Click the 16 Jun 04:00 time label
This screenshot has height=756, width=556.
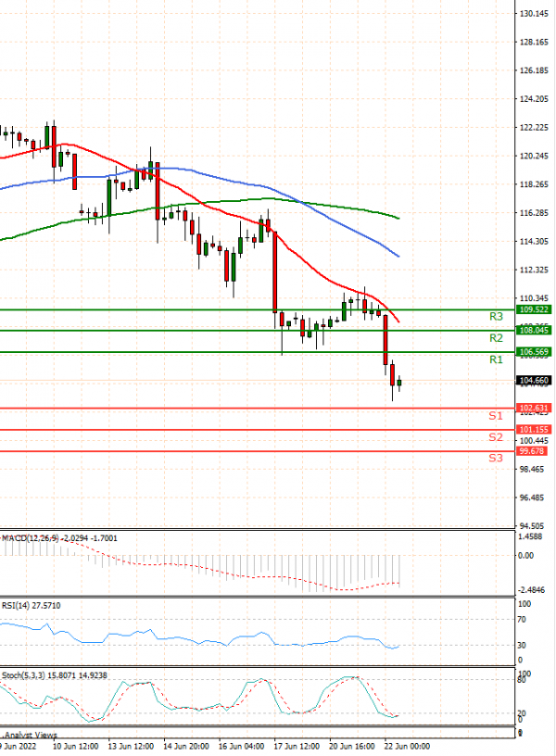[241, 747]
